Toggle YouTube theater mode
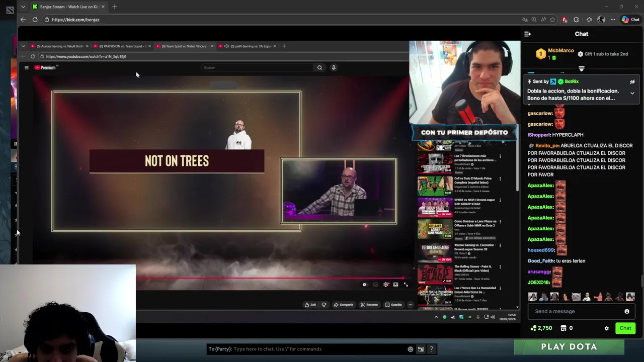Viewport: 644px width, 362px height. (396, 285)
